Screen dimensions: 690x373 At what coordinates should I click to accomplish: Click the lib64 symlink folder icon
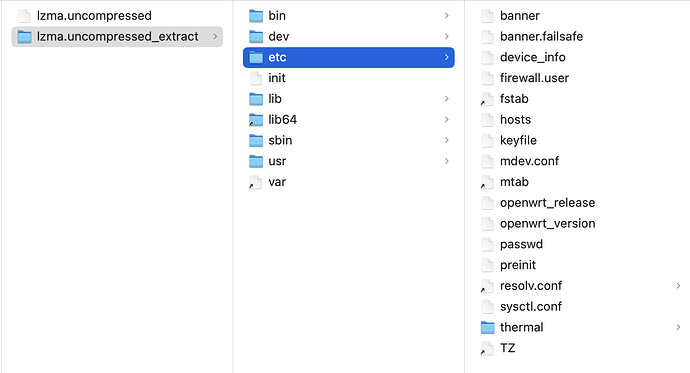256,120
